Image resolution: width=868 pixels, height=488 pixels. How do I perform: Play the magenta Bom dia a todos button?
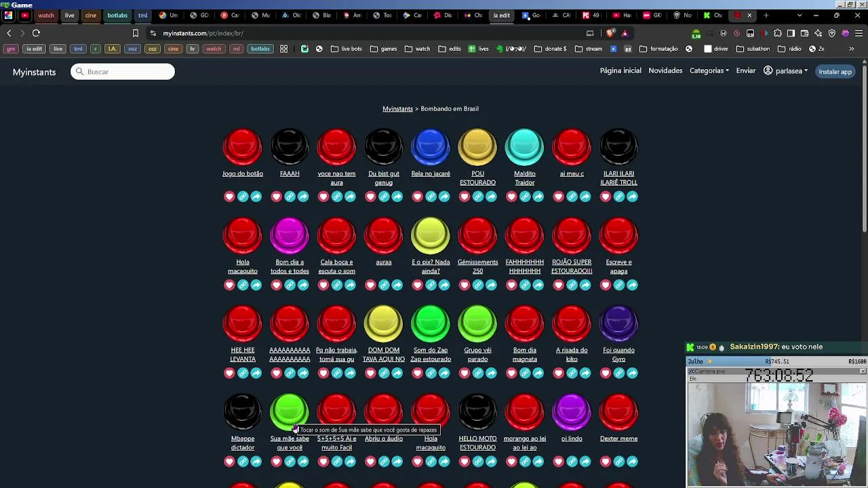pyautogui.click(x=290, y=235)
